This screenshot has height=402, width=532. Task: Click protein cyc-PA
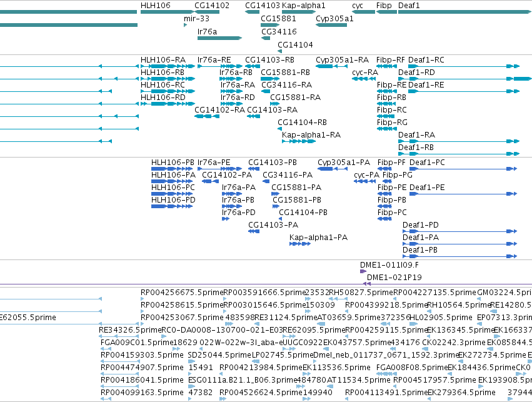pyautogui.click(x=366, y=175)
